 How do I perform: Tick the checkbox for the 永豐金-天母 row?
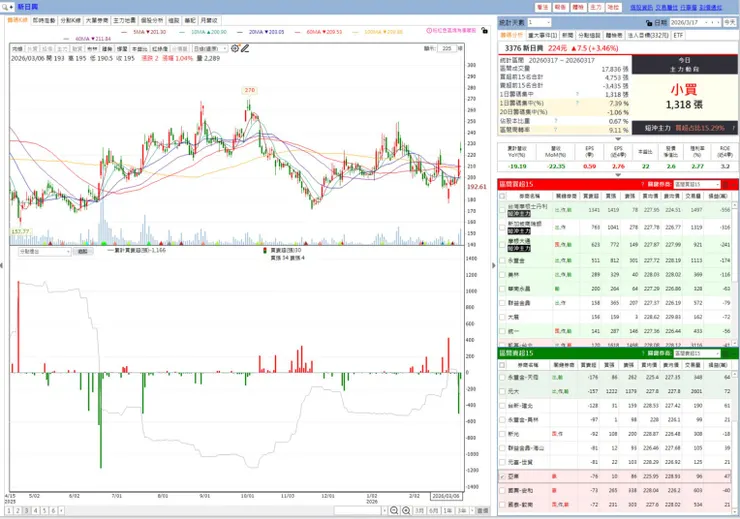(x=502, y=377)
